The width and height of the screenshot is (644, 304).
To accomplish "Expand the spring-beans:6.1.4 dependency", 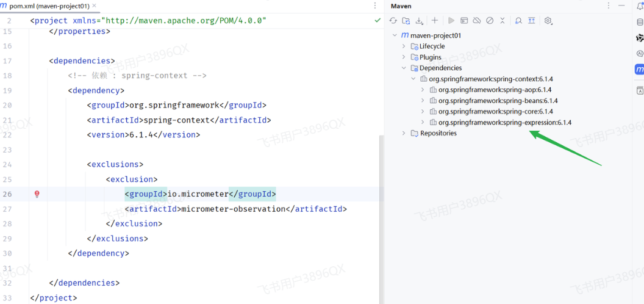I will coord(423,100).
